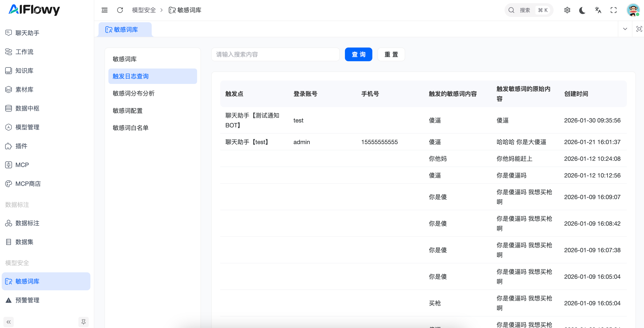Open the 知识库 knowledge base item
Image resolution: width=644 pixels, height=328 pixels.
click(24, 71)
